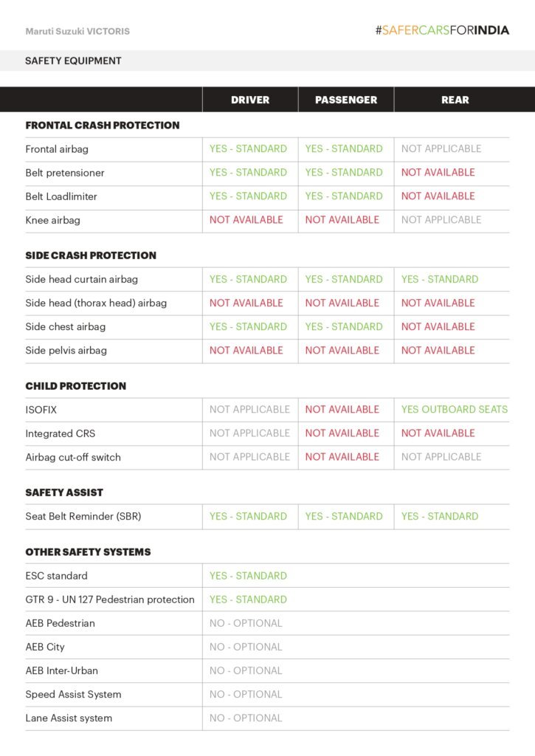535x756 pixels.
Task: Click the OTHER SAFETY SYSTEMS heading
Action: (x=88, y=552)
